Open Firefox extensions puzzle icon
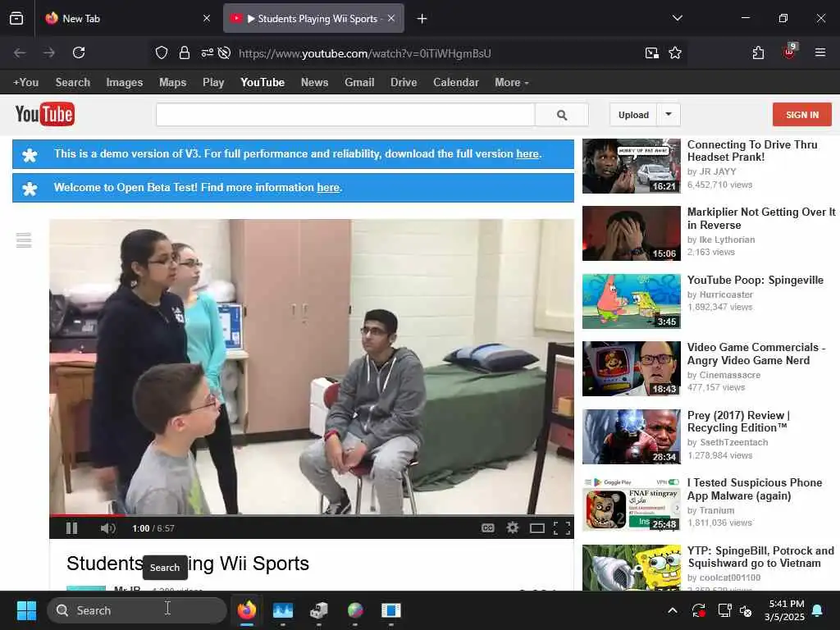Image resolution: width=840 pixels, height=630 pixels. pyautogui.click(x=758, y=52)
